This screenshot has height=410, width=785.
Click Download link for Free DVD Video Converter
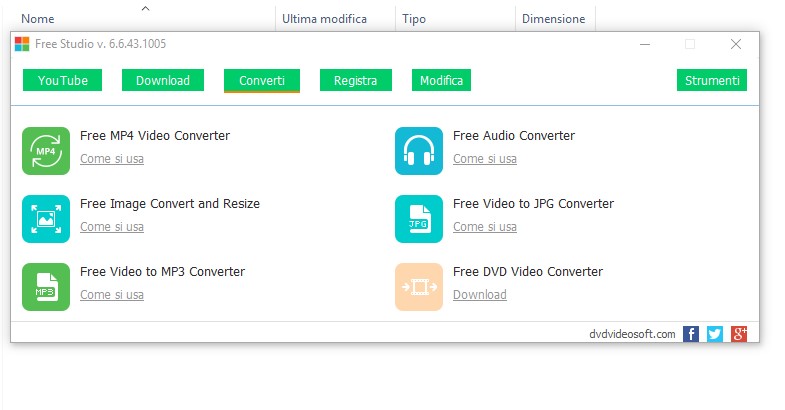[480, 295]
